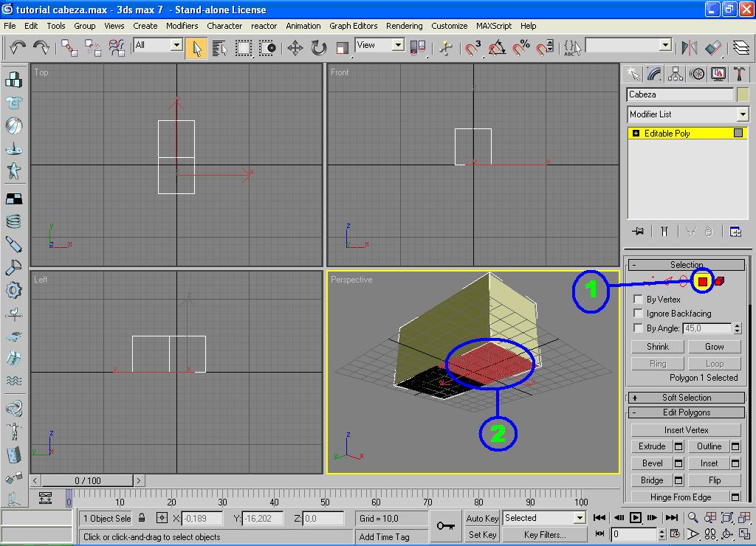Open Select by Name list icon
This screenshot has height=546, width=756.
pos(219,48)
